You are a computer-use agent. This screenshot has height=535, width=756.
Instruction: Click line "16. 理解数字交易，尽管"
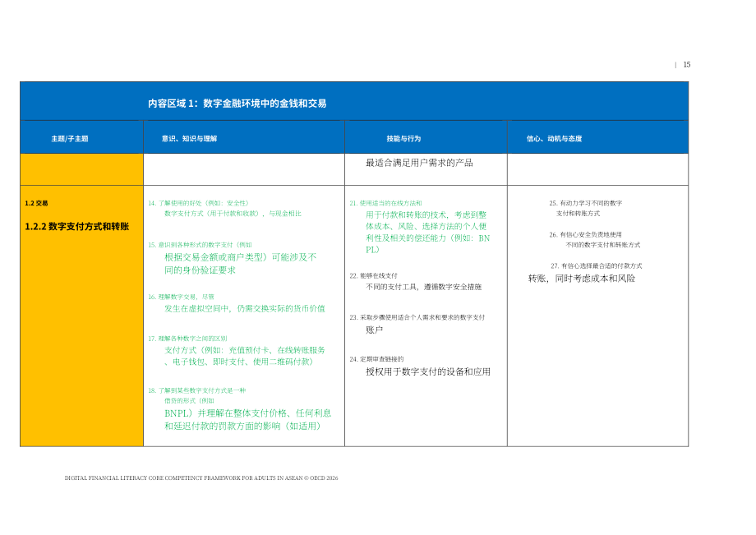click(x=182, y=297)
